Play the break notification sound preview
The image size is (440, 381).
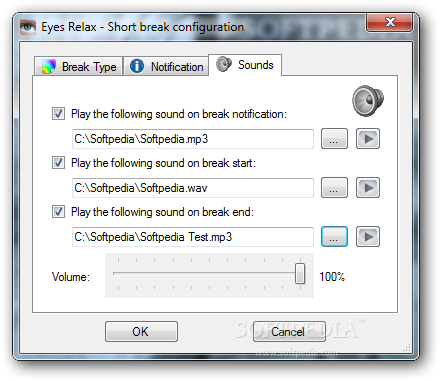(x=368, y=138)
